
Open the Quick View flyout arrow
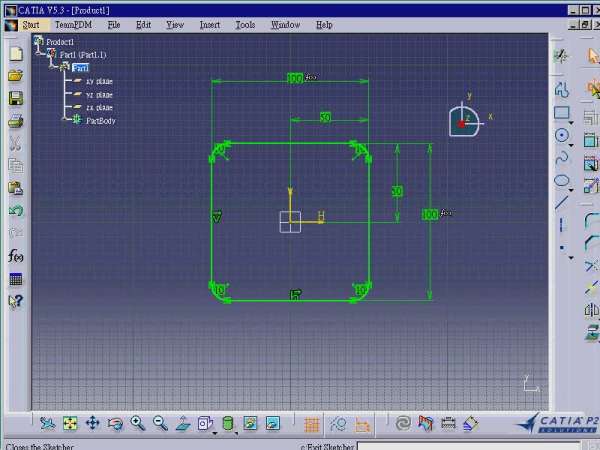(x=215, y=433)
